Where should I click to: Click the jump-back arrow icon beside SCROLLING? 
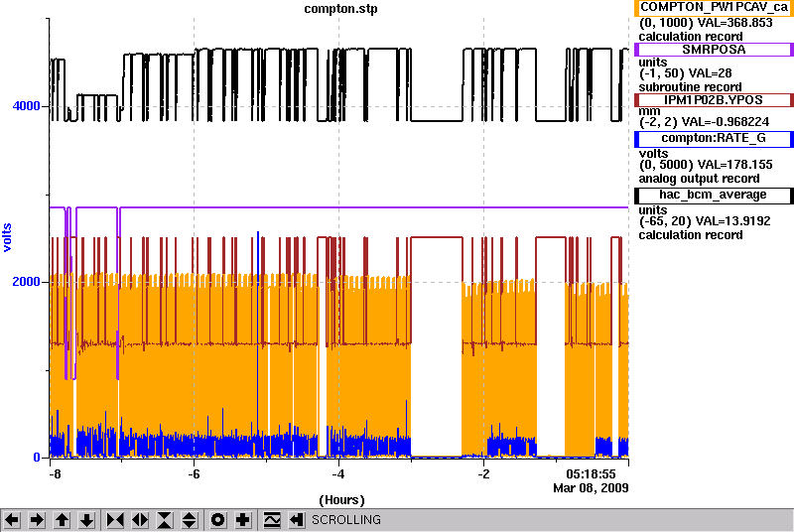(297, 520)
